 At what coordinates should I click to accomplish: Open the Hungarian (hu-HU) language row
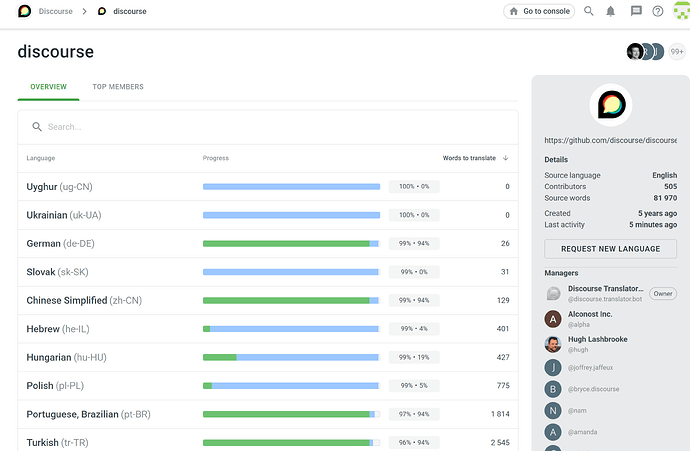click(x=268, y=357)
